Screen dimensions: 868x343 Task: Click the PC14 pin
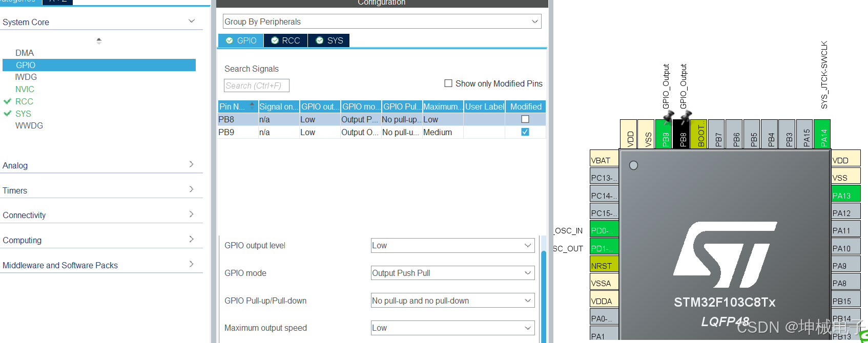pyautogui.click(x=604, y=194)
